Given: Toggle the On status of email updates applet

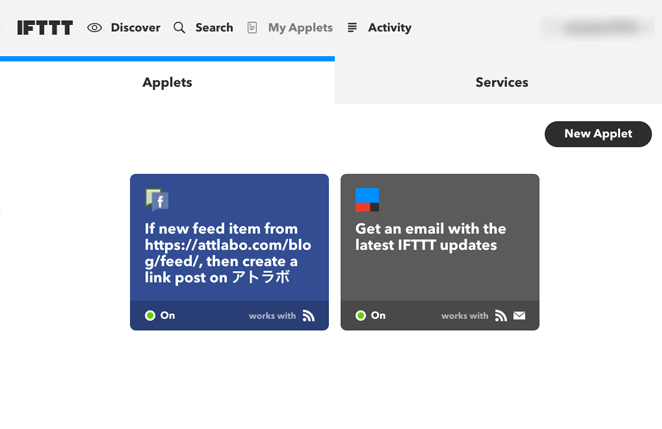Looking at the screenshot, I should click(371, 315).
